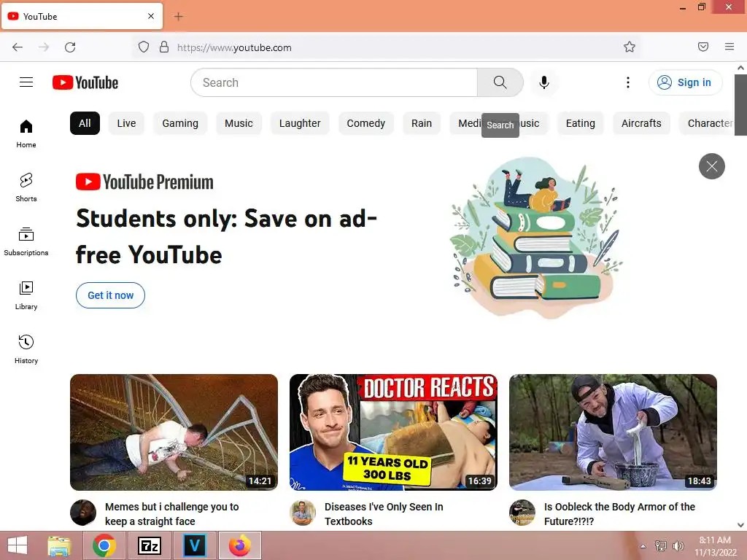747x560 pixels.
Task: Click Get it now button
Action: click(x=111, y=295)
